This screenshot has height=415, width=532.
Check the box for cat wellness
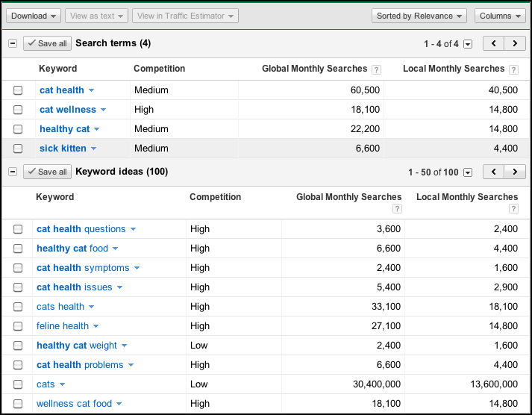(x=18, y=110)
